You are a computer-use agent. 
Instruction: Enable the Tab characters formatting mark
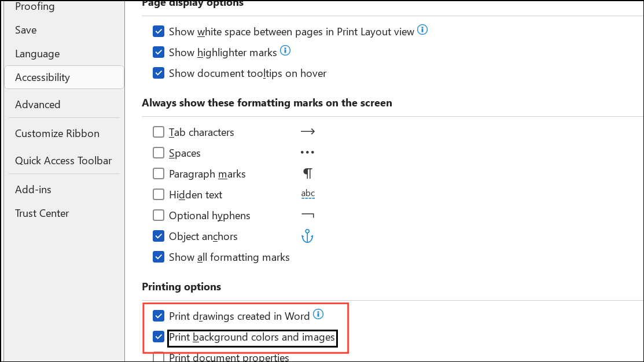pyautogui.click(x=159, y=131)
